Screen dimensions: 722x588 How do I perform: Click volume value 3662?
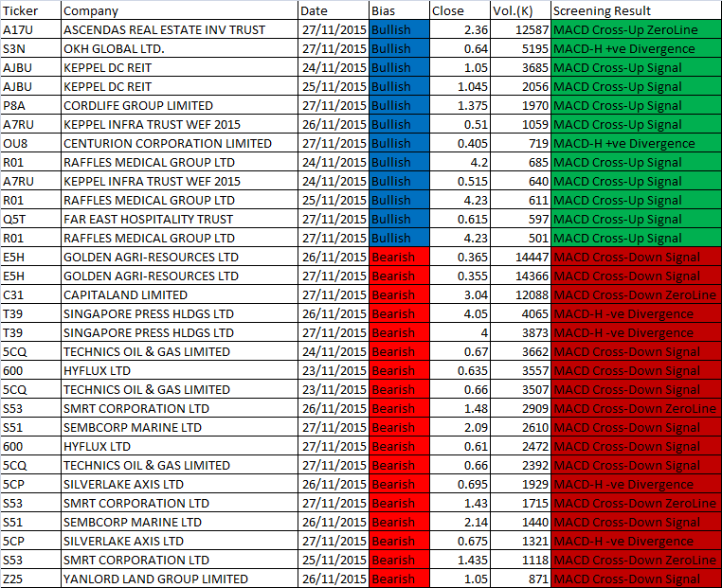point(520,351)
